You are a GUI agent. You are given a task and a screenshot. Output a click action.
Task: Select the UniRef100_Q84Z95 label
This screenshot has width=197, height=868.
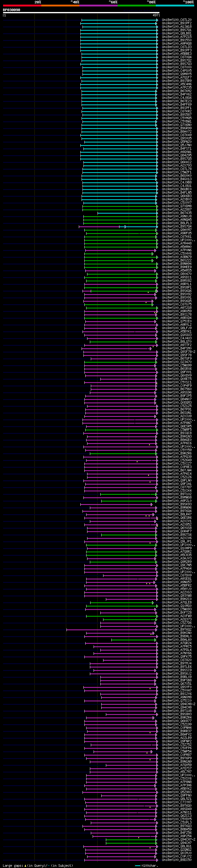177,155
